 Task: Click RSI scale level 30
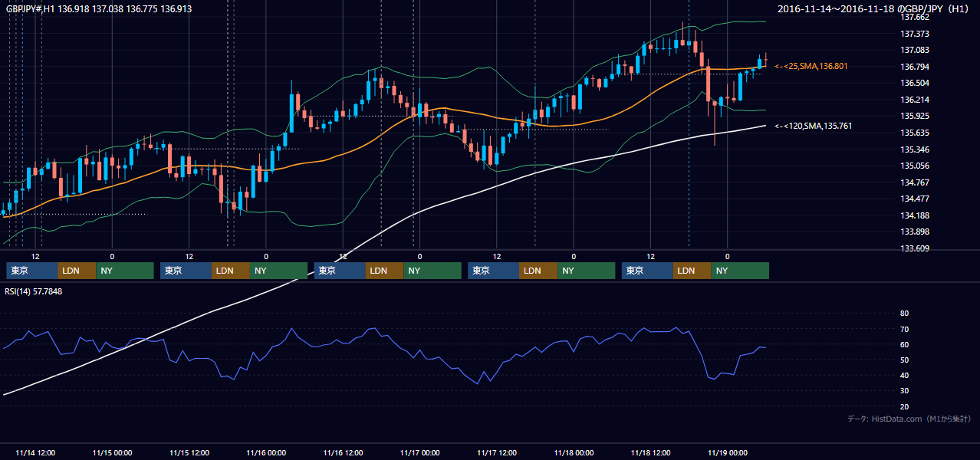click(904, 391)
